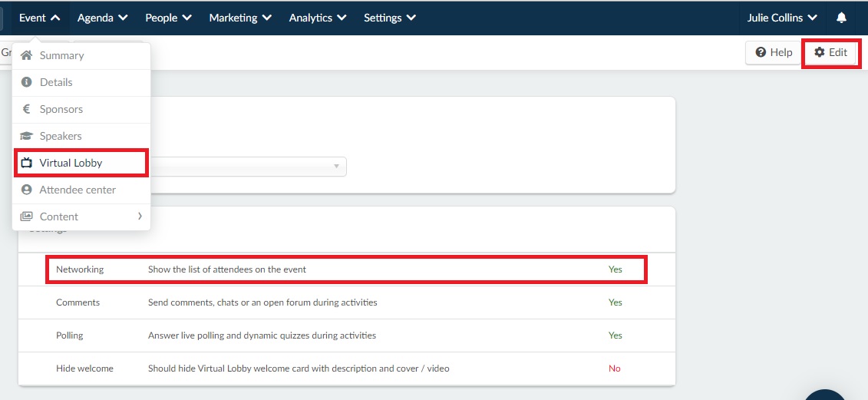
Task: Click the notifications bell icon
Action: [x=841, y=18]
